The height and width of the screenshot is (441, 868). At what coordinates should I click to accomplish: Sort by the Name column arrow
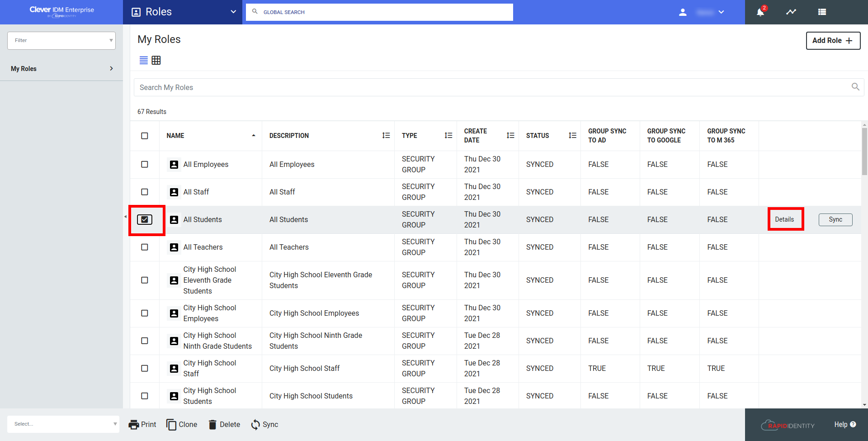point(254,135)
